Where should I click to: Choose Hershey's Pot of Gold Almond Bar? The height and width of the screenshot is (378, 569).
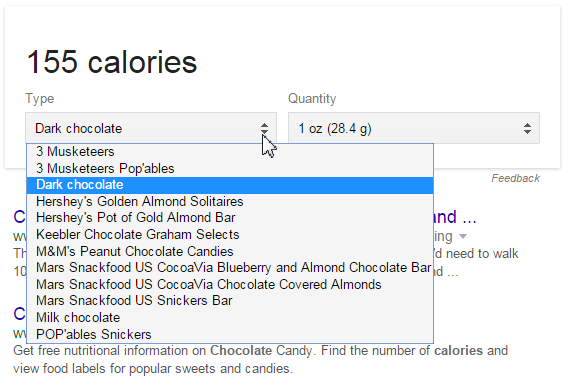click(230, 218)
